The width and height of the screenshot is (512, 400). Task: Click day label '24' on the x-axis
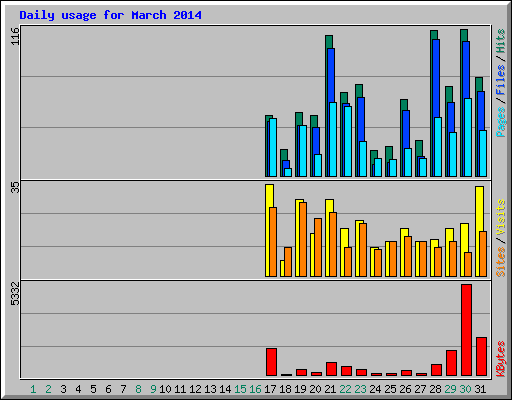(375, 389)
